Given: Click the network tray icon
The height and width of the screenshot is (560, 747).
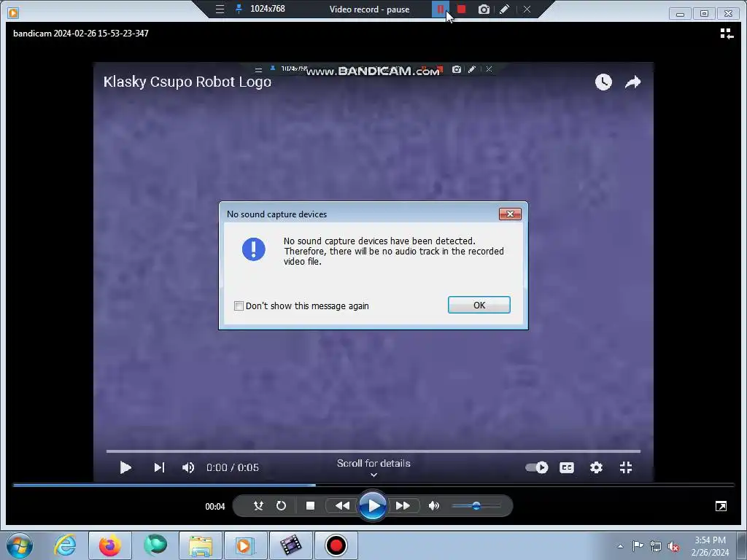Looking at the screenshot, I should point(656,546).
